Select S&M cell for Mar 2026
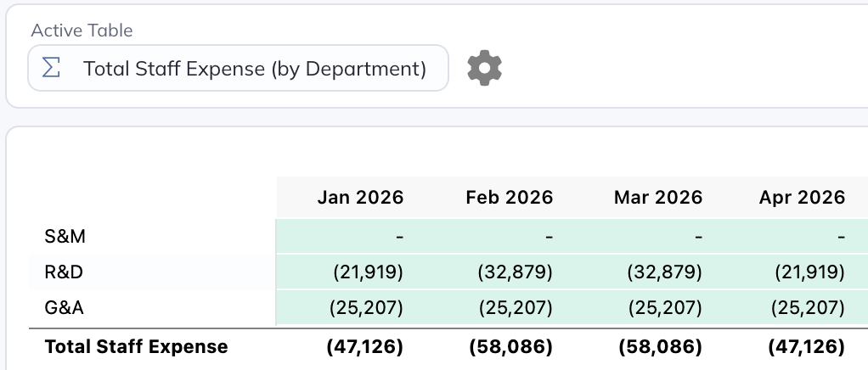This screenshot has height=370, width=868. pyautogui.click(x=696, y=237)
